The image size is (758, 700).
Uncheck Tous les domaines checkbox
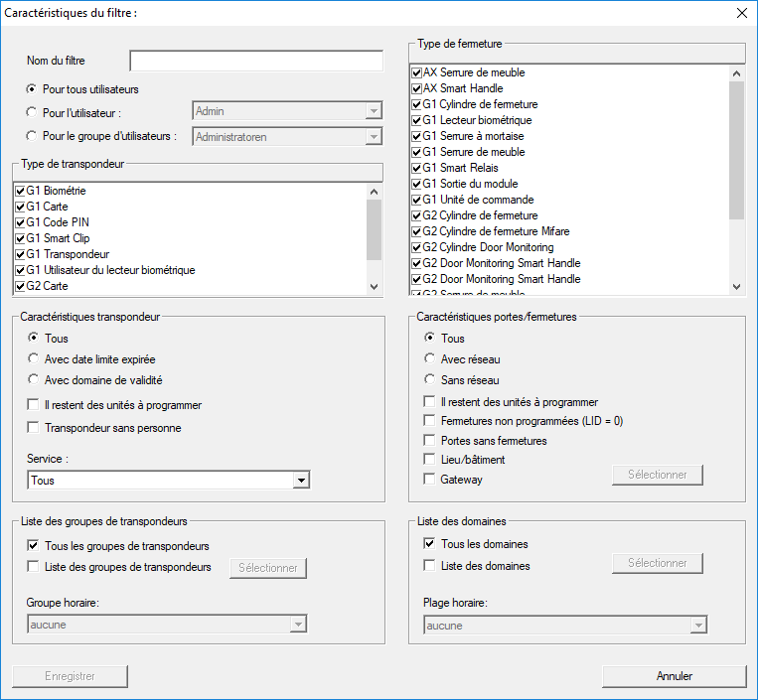[x=430, y=544]
